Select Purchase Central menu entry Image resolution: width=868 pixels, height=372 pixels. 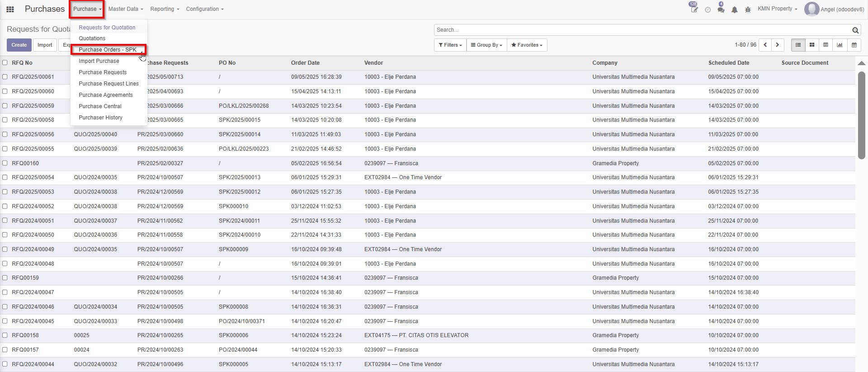click(100, 106)
